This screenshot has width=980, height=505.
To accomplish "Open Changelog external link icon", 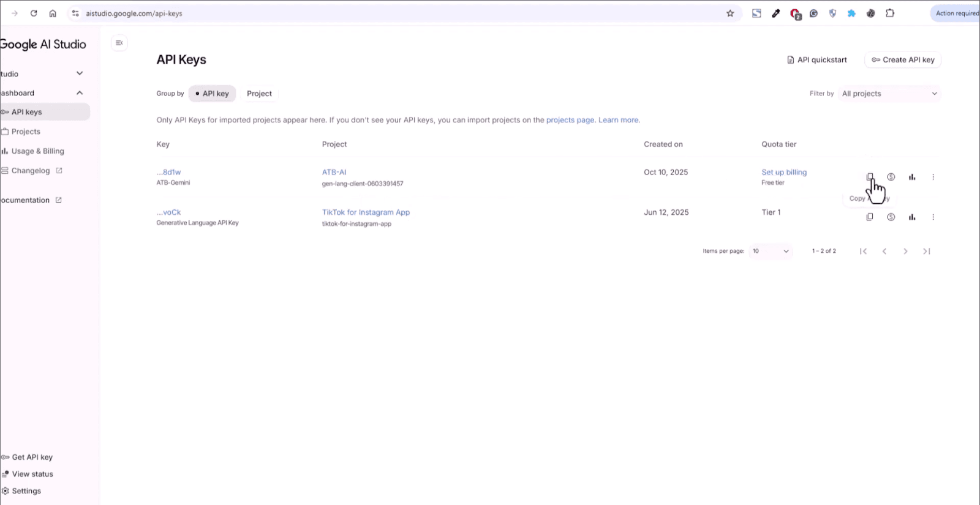I will pos(59,171).
